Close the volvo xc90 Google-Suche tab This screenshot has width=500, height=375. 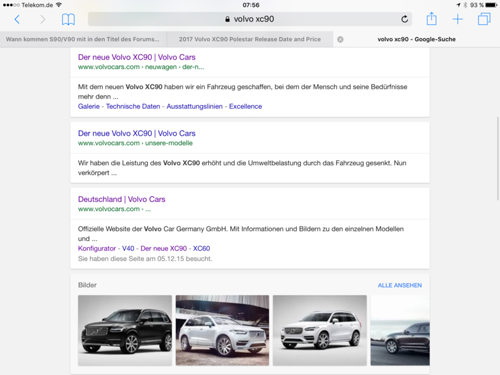tap(340, 39)
